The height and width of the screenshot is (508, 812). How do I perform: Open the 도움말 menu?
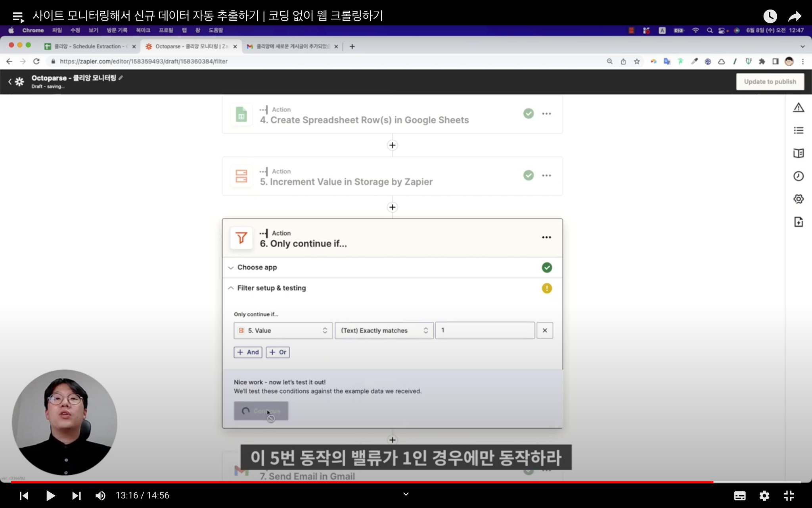[216, 30]
